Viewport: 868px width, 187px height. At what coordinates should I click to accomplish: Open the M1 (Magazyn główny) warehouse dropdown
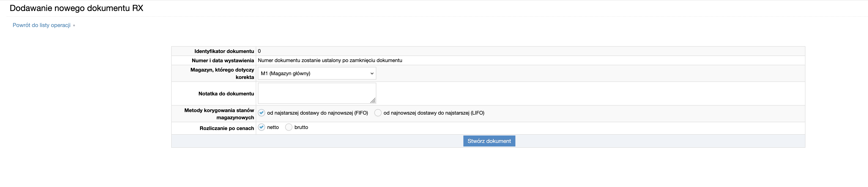click(x=317, y=73)
